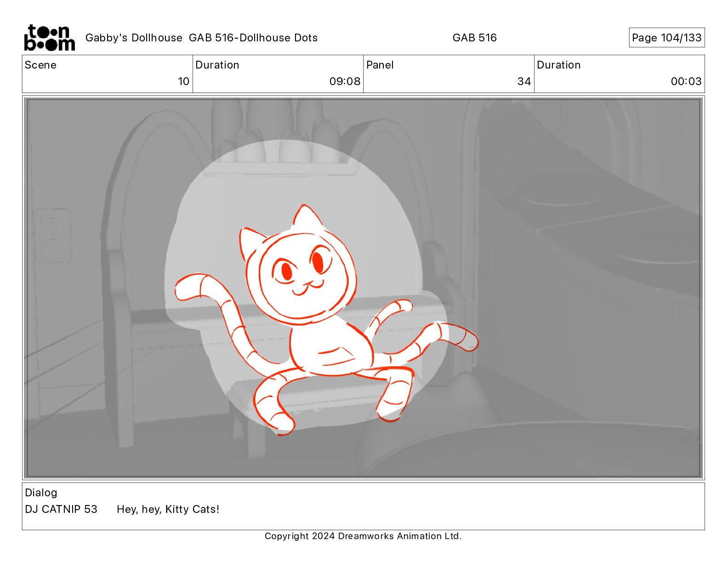Click the Duration label beside Panel

(559, 65)
